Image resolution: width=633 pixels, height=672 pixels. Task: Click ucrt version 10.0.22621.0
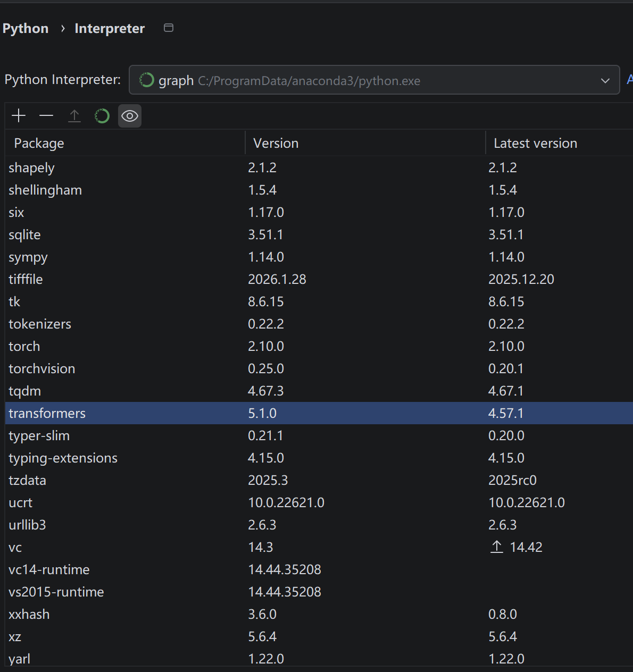tap(286, 502)
